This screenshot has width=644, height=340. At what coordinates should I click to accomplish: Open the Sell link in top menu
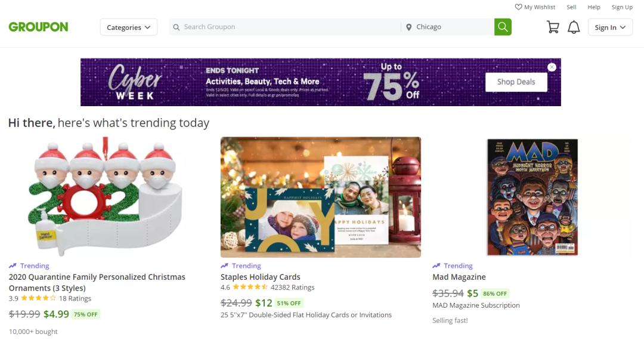click(x=571, y=7)
